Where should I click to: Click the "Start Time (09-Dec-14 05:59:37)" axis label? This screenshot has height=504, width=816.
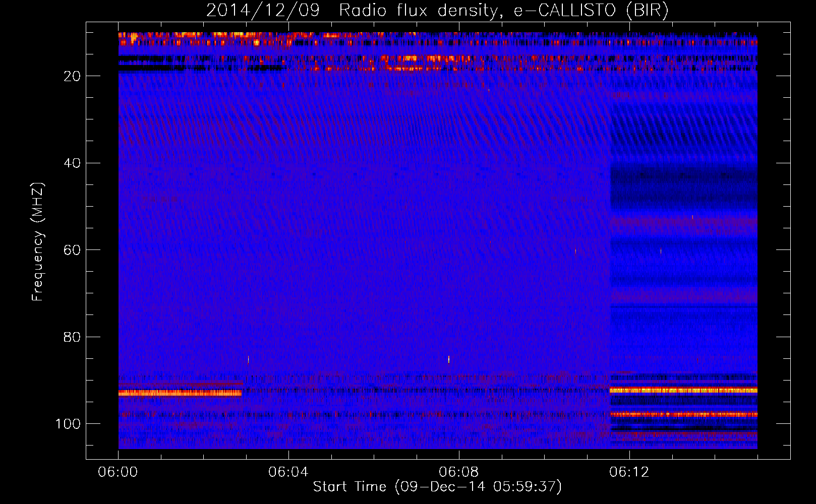coord(437,487)
